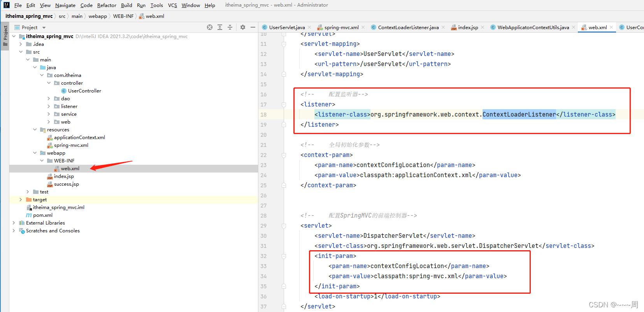Expand the target folder
644x312 pixels.
(x=21, y=199)
